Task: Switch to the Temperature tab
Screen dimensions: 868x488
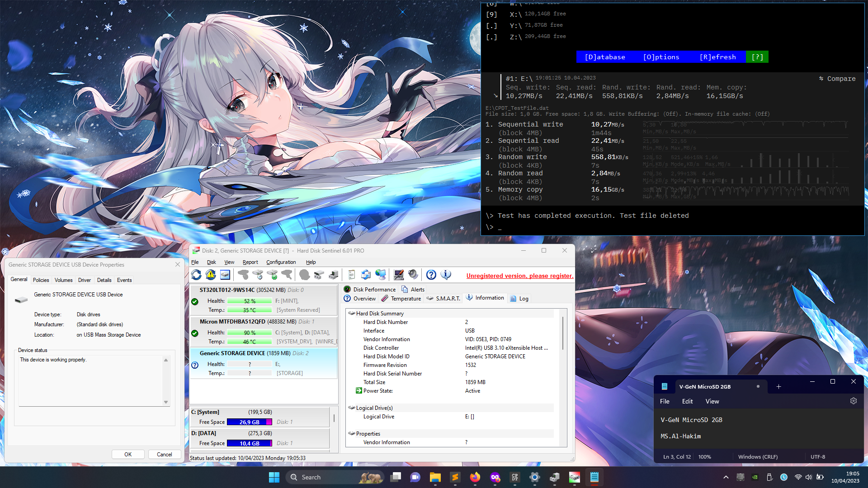Action: click(x=401, y=299)
